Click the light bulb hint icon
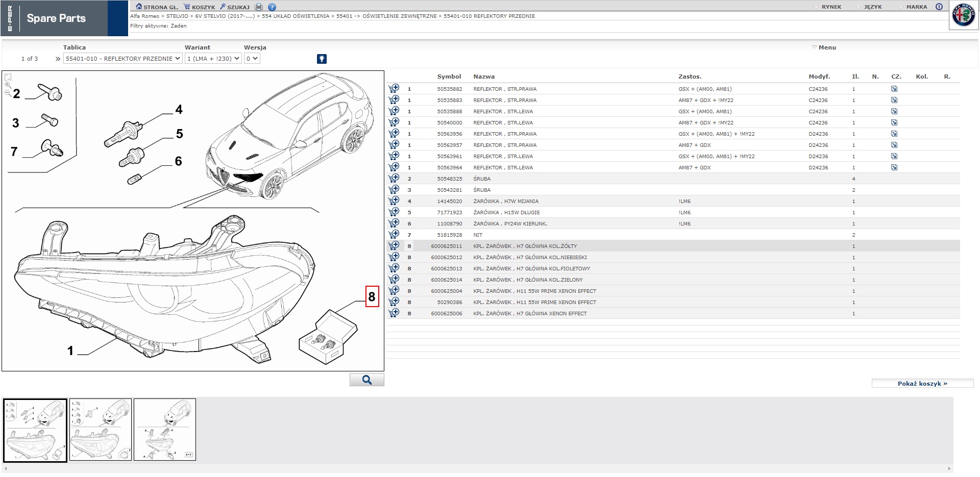 point(322,59)
